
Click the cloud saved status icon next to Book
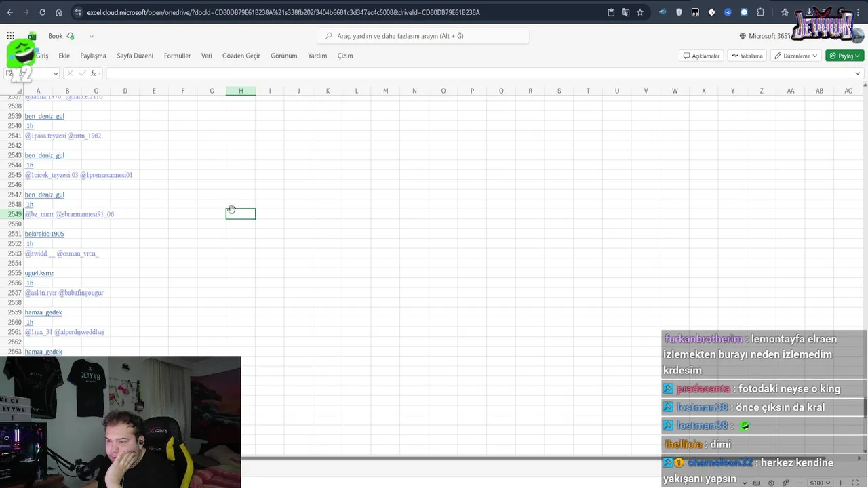click(x=71, y=36)
